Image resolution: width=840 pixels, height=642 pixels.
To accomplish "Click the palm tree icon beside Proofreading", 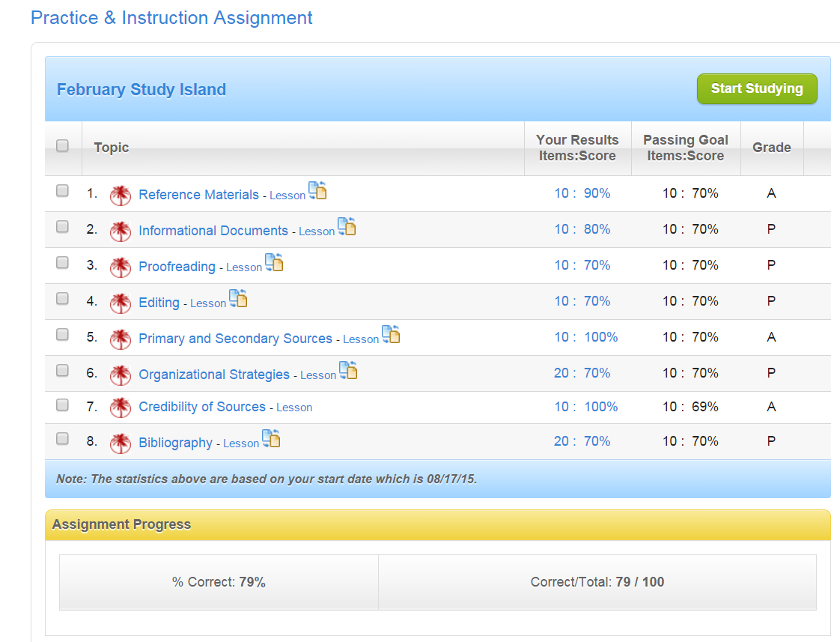I will 121,267.
